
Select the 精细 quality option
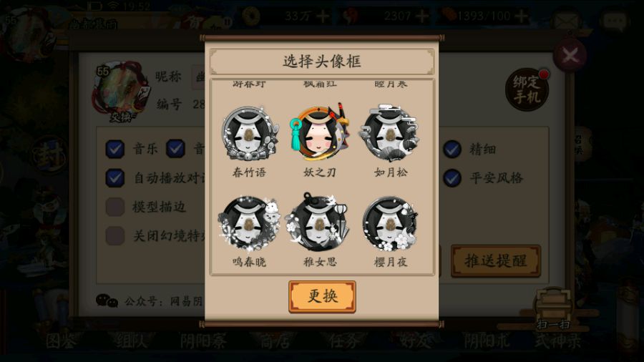point(452,149)
